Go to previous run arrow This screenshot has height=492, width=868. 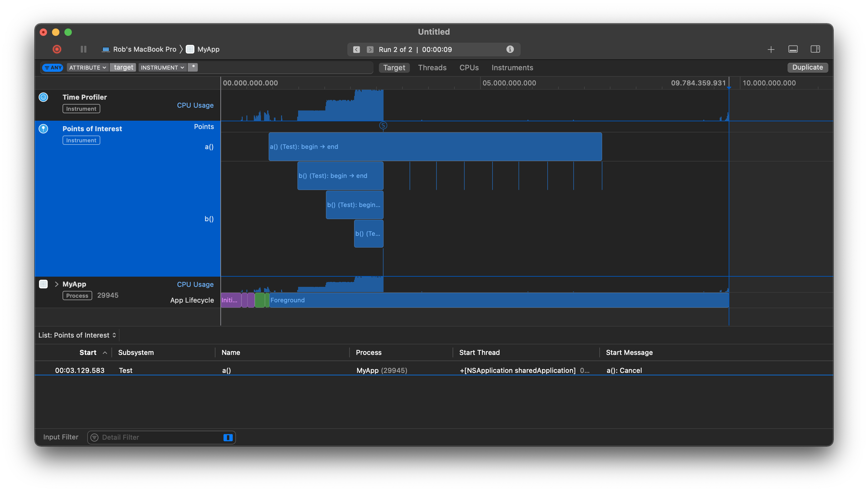(x=356, y=50)
